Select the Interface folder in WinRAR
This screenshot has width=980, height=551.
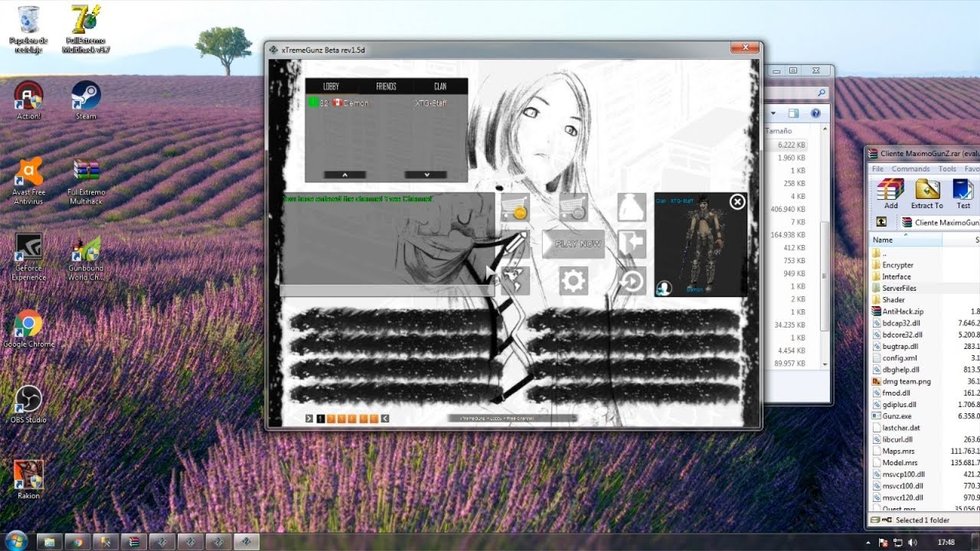(x=896, y=276)
